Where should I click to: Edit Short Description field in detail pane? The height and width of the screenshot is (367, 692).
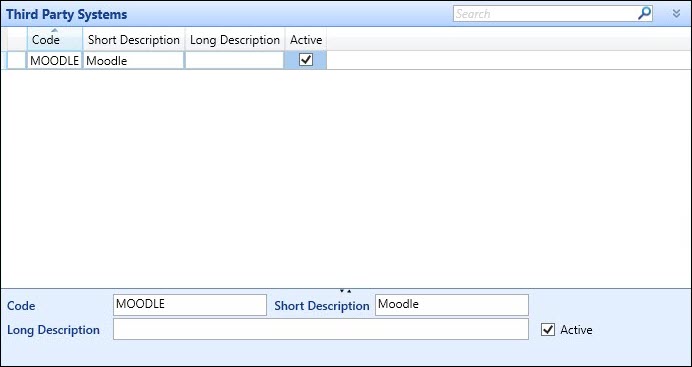[452, 305]
